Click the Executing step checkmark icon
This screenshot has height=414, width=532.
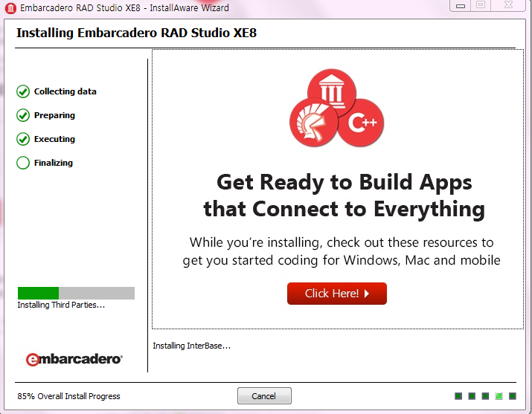(23, 139)
